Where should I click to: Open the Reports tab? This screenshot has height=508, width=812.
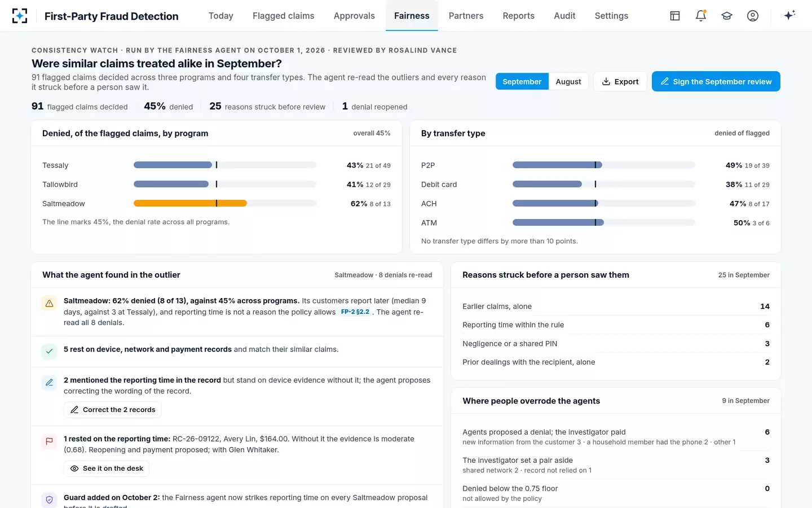point(518,16)
